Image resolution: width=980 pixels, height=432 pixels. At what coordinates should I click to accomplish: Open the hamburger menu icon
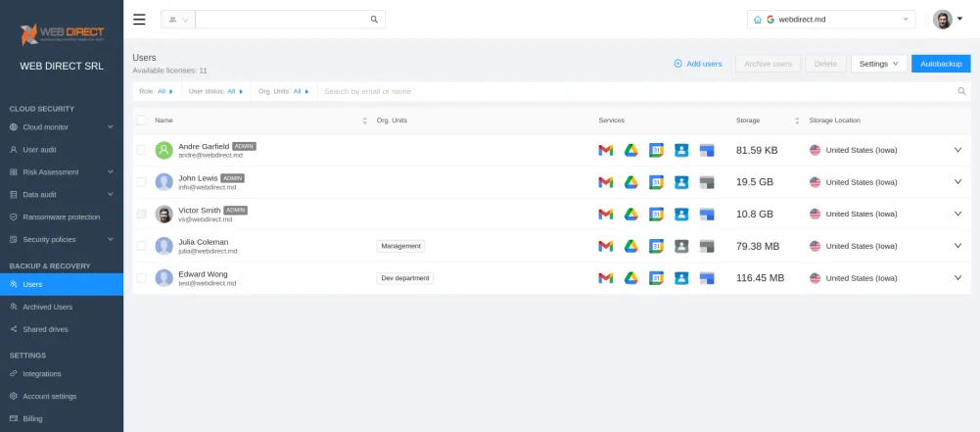(x=139, y=20)
